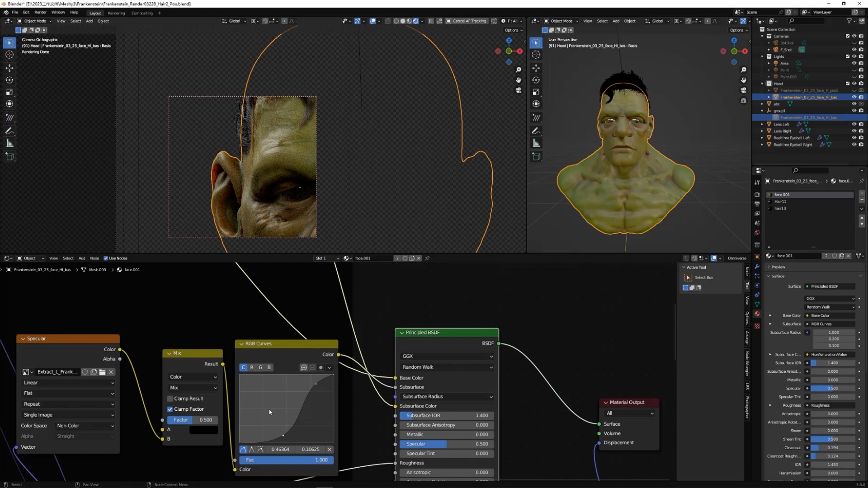Enable Clamp Result on the Mix node

(x=170, y=399)
